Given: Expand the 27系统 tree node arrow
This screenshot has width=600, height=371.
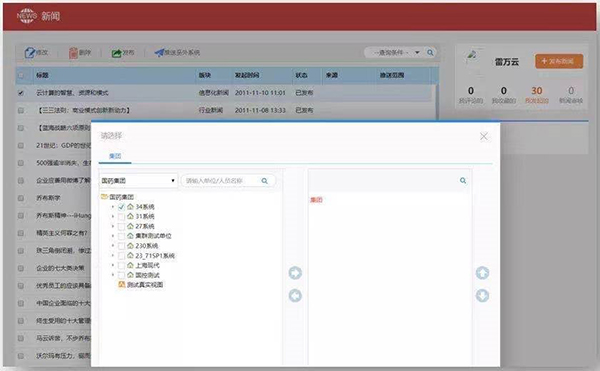Looking at the screenshot, I should point(113,226).
